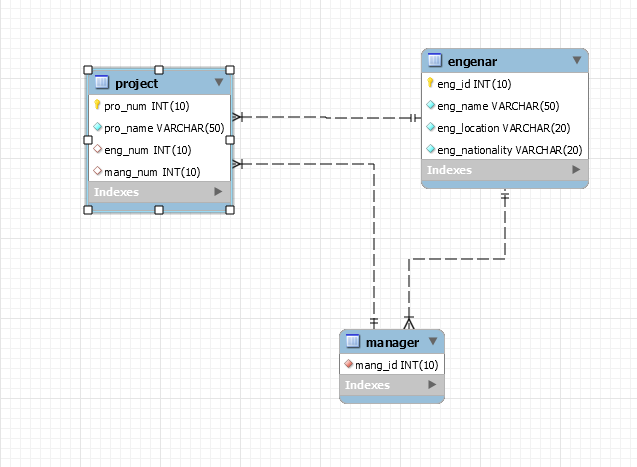Click the engenar table title text

pos(475,62)
